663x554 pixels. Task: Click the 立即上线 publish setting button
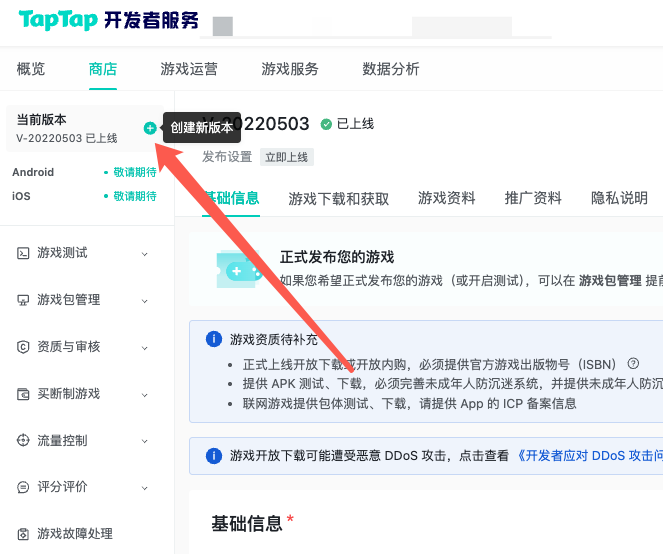[x=287, y=157]
